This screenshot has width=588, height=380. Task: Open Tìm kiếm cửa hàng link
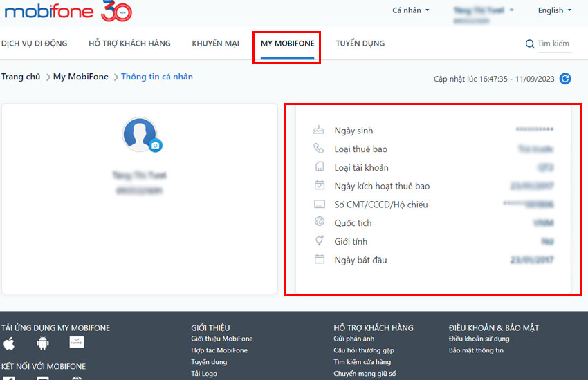pos(362,362)
